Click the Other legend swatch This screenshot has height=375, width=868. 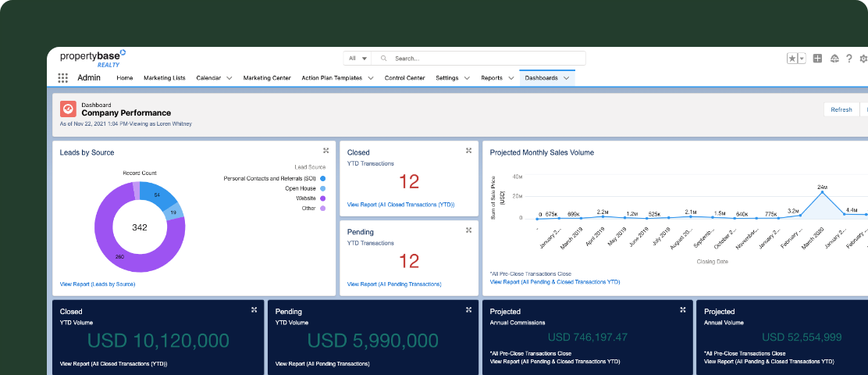(x=322, y=209)
